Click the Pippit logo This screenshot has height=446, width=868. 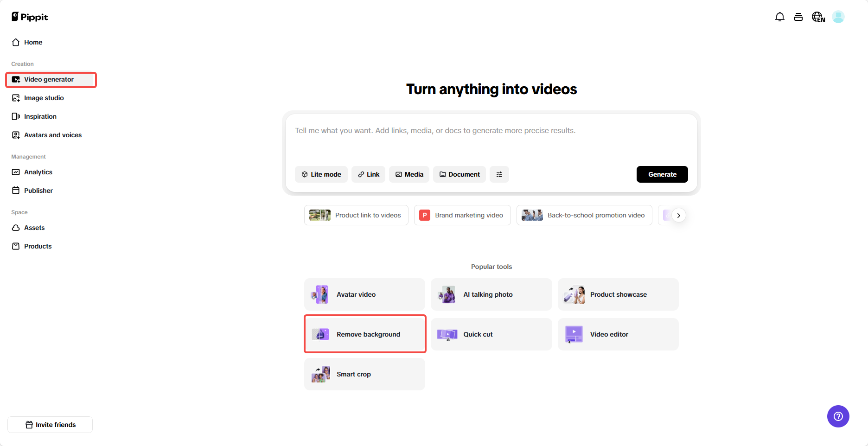click(30, 17)
